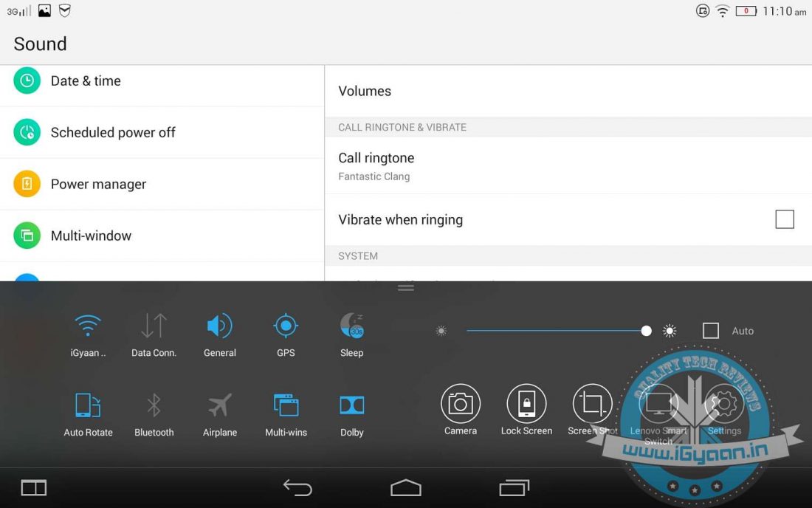
Task: Tap the Sleep timer icon
Action: pos(351,326)
